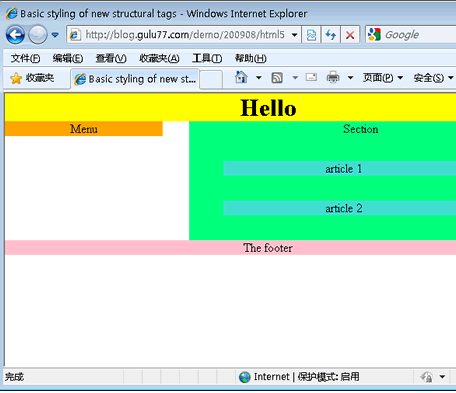Click the article 1 block
This screenshot has height=393, width=456.
coord(340,169)
